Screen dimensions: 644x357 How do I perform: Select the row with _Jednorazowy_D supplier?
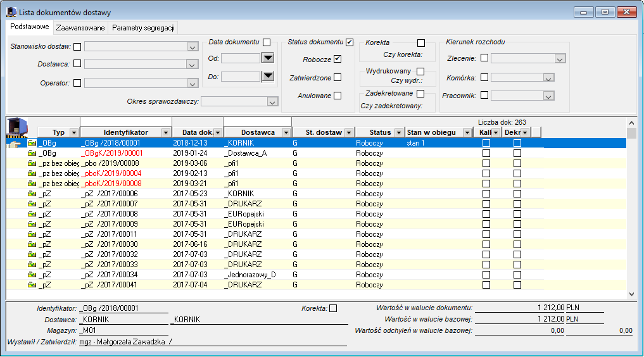(x=316, y=275)
